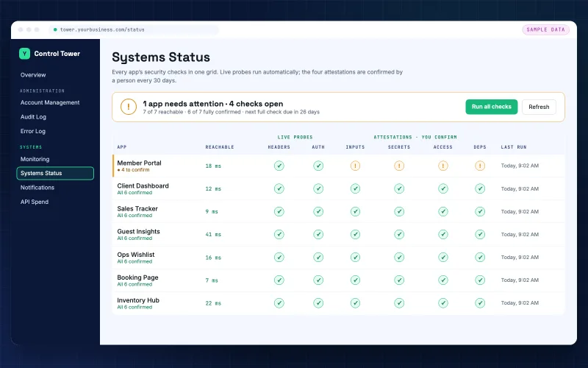Viewport: 588px width, 368px height.
Task: Click the '22 ms' reachable value
Action: 213,303
